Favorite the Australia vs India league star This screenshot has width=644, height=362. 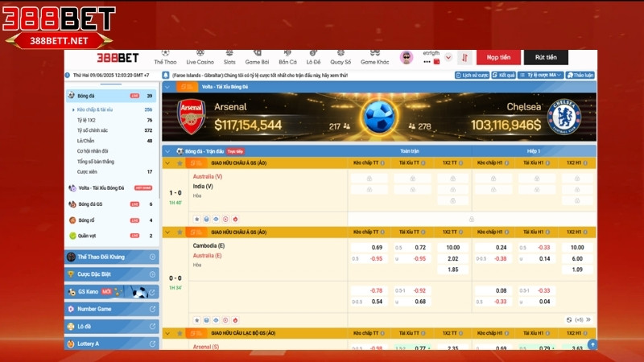[x=180, y=163]
